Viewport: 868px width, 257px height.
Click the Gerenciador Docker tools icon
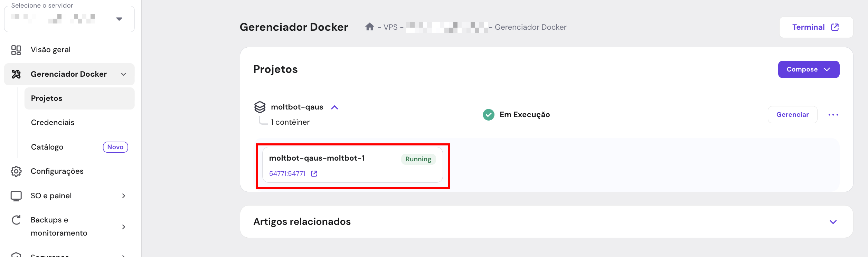pos(16,74)
